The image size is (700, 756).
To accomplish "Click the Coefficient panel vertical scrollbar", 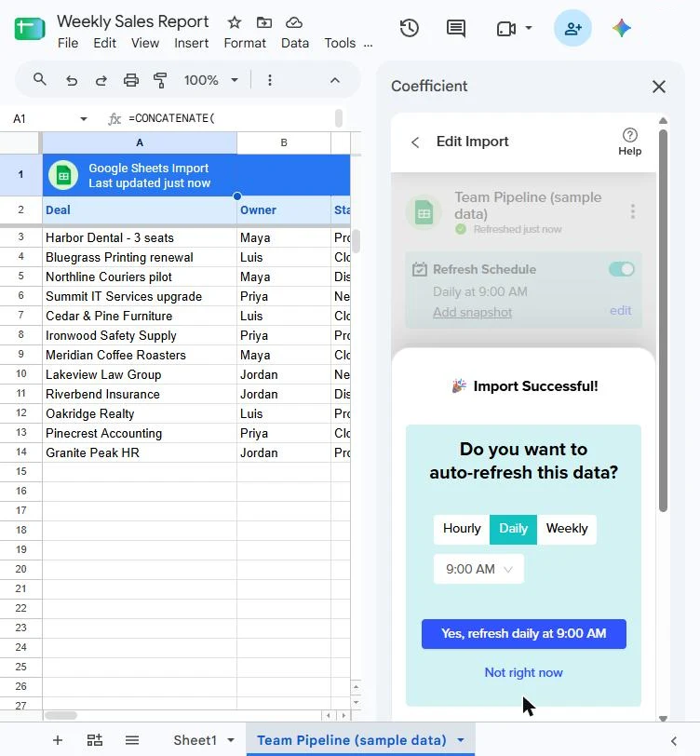I will (x=664, y=320).
